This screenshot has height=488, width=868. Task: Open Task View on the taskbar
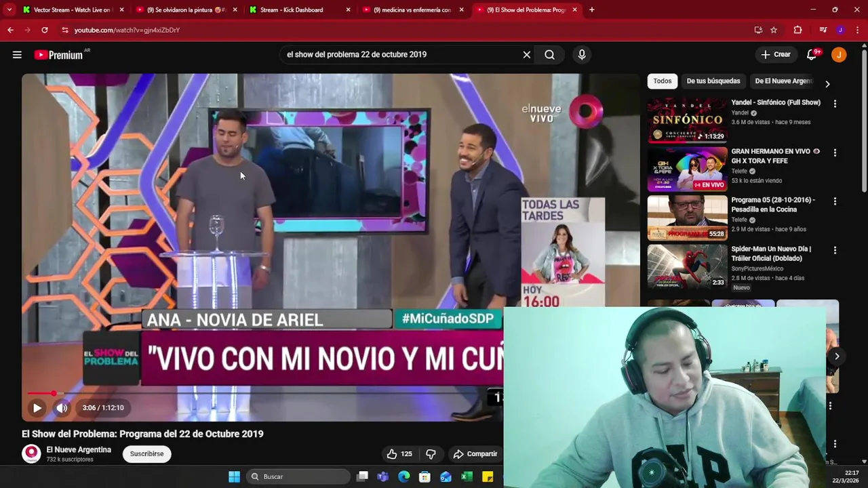coord(363,476)
